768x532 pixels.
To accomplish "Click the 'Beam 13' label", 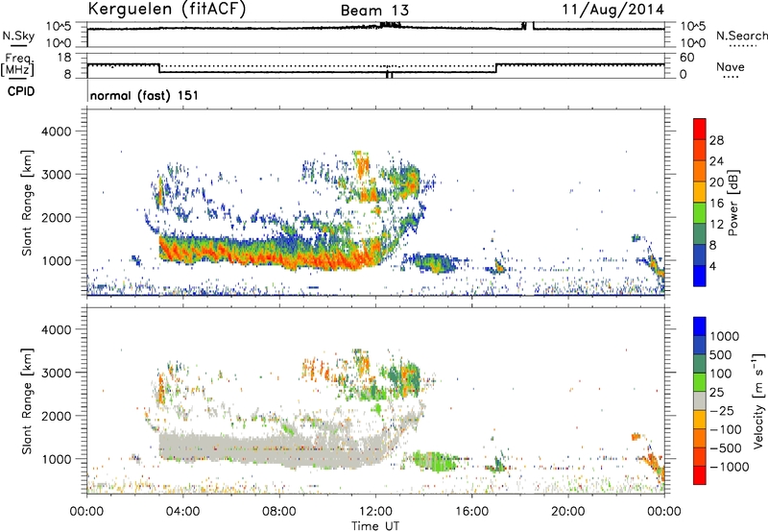I will click(374, 11).
